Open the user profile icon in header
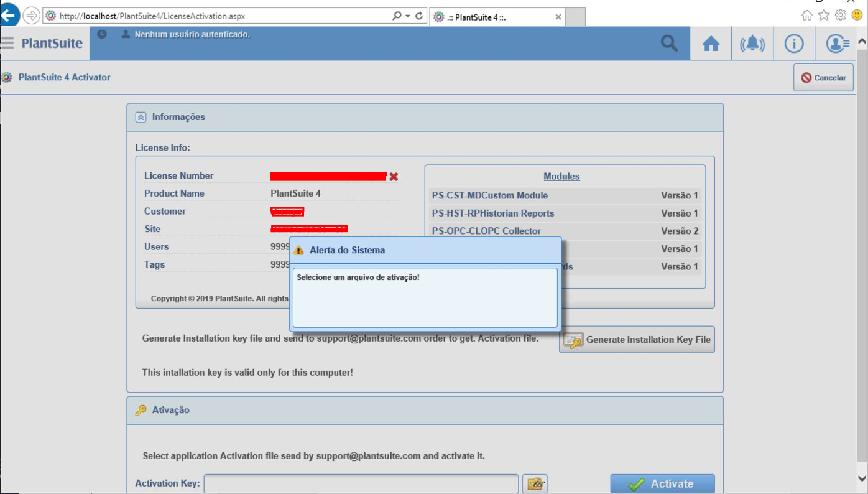Screen dimensions: 868x494 click(x=838, y=44)
